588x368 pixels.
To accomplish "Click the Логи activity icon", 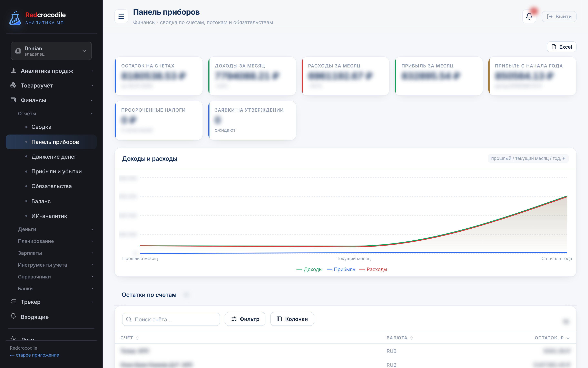I will point(13,338).
